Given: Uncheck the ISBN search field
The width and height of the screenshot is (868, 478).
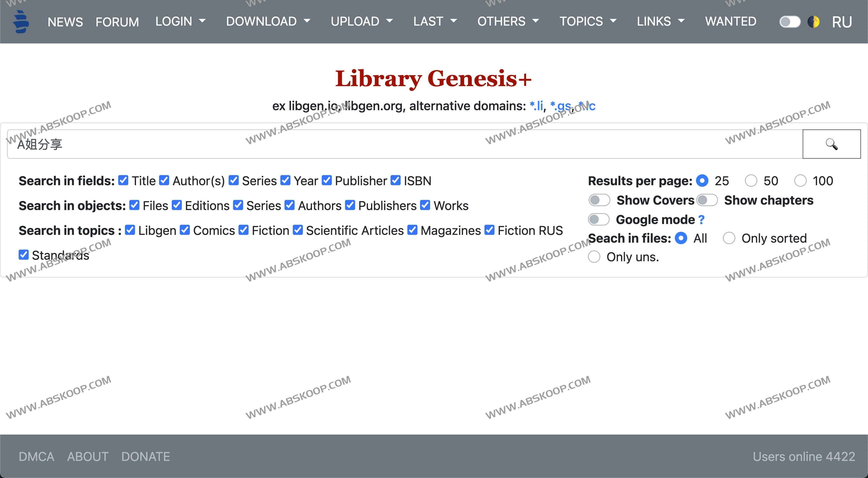Looking at the screenshot, I should [x=395, y=180].
